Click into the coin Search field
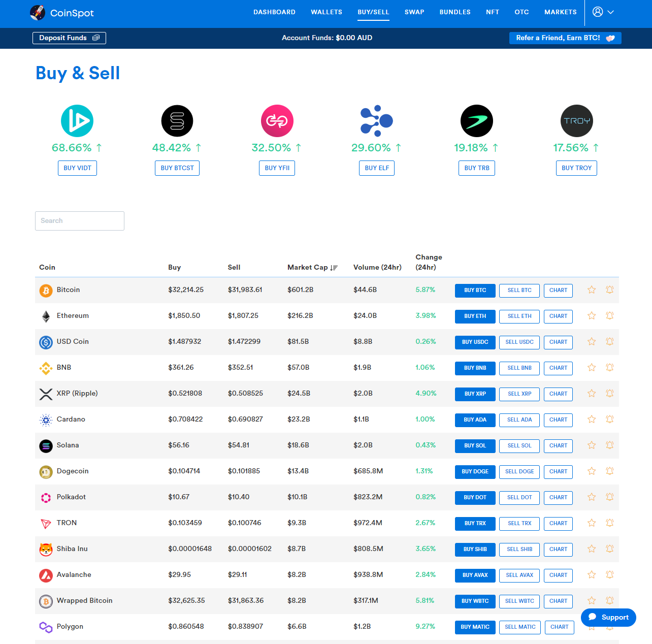652x644 pixels. [80, 221]
